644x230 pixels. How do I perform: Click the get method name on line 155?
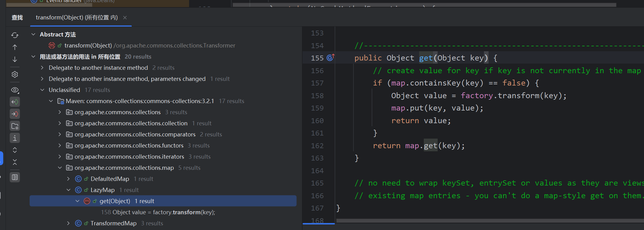[x=426, y=58]
